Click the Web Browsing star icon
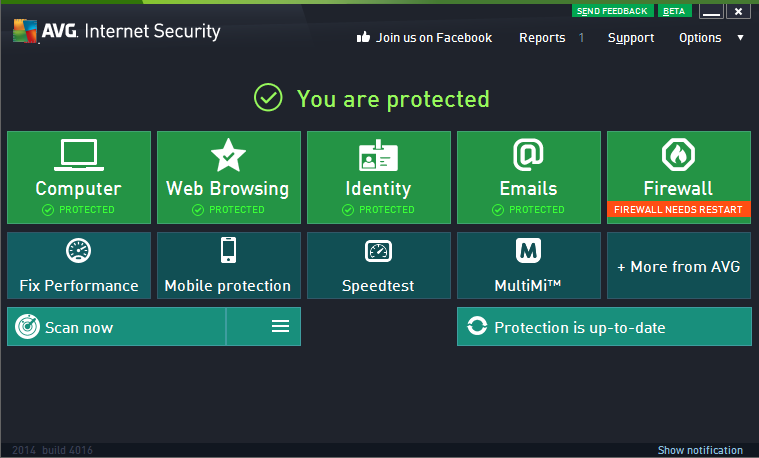Screen dimensions: 759x458 pyautogui.click(x=228, y=155)
